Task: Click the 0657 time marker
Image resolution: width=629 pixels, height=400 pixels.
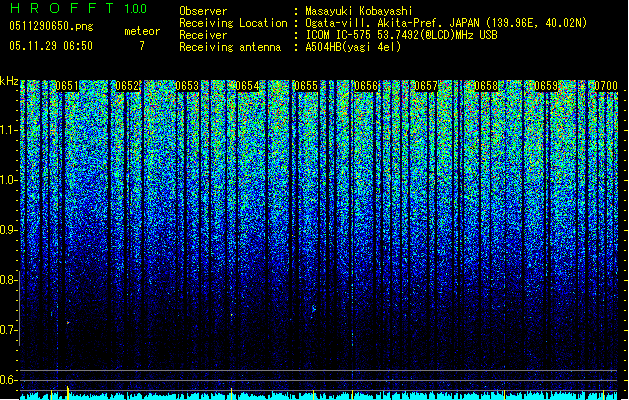Action: [426, 86]
